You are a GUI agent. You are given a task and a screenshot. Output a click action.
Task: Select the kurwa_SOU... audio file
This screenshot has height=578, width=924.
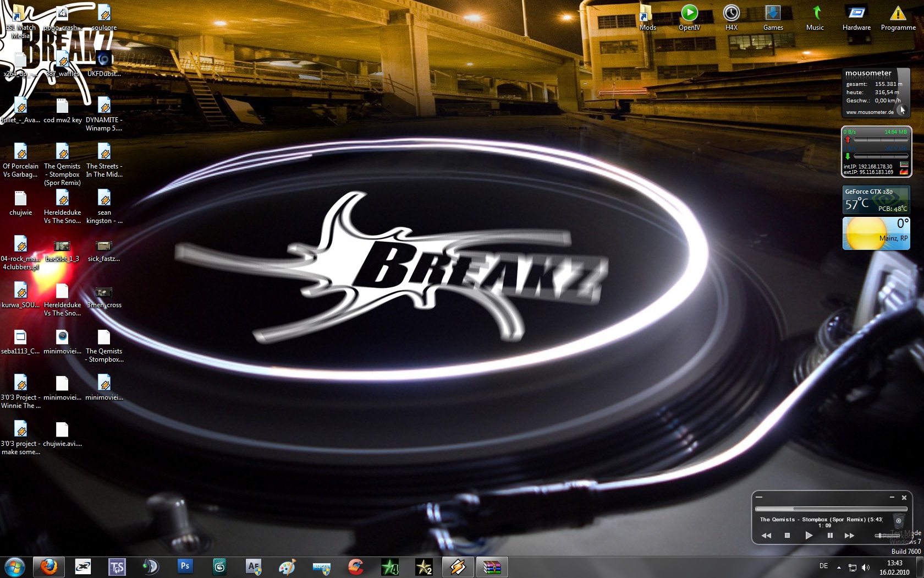[x=20, y=295]
